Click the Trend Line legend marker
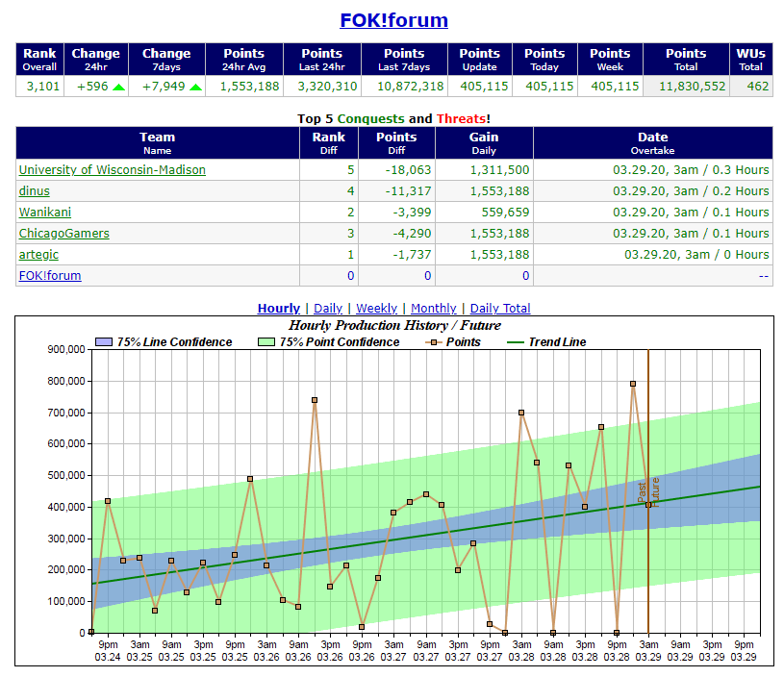 (516, 342)
